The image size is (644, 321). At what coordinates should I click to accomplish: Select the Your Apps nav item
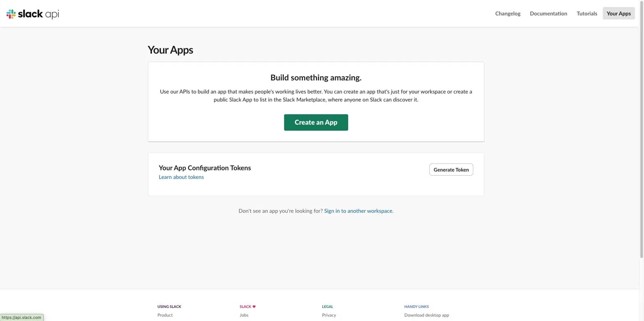(x=619, y=14)
